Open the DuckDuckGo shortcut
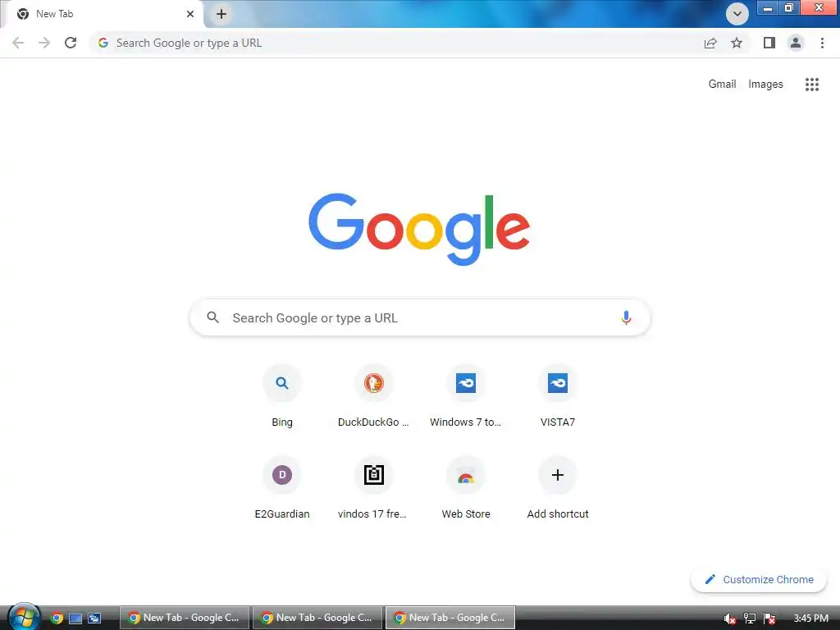The width and height of the screenshot is (840, 630). (373, 396)
